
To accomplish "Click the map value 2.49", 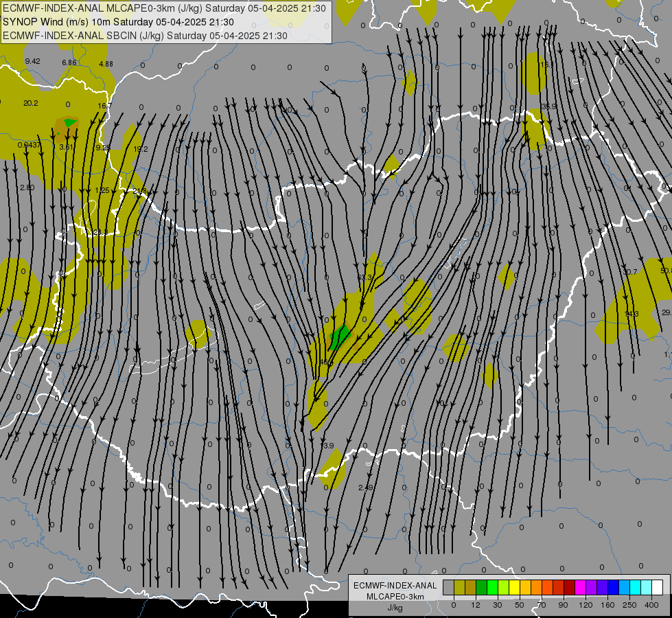I will (366, 488).
